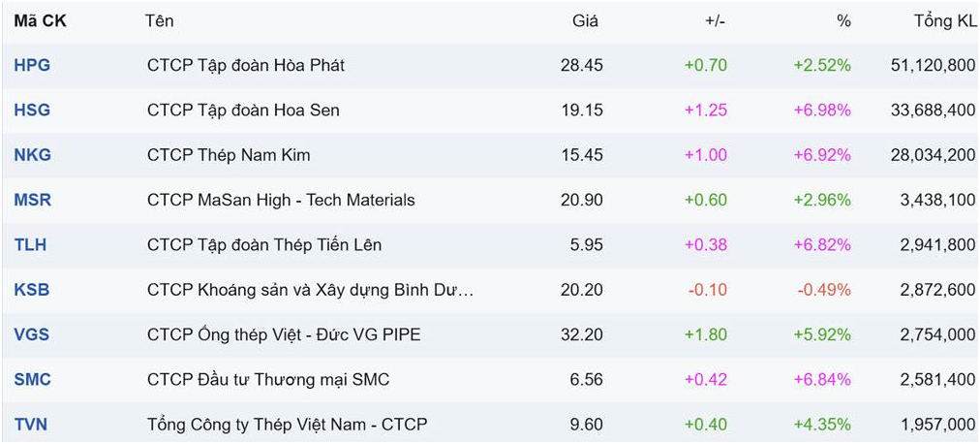This screenshot has height=444, width=980.
Task: Sort by the Mã CK column header
Action: tap(41, 21)
